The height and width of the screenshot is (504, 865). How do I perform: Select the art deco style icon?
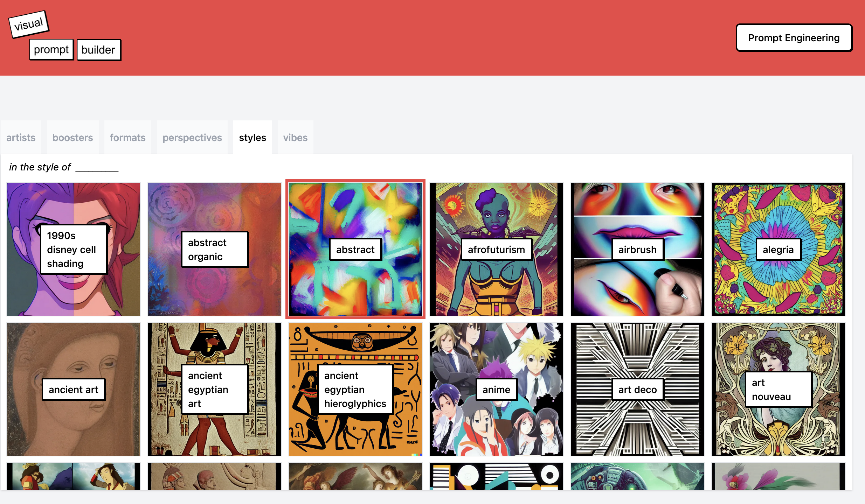click(x=637, y=389)
